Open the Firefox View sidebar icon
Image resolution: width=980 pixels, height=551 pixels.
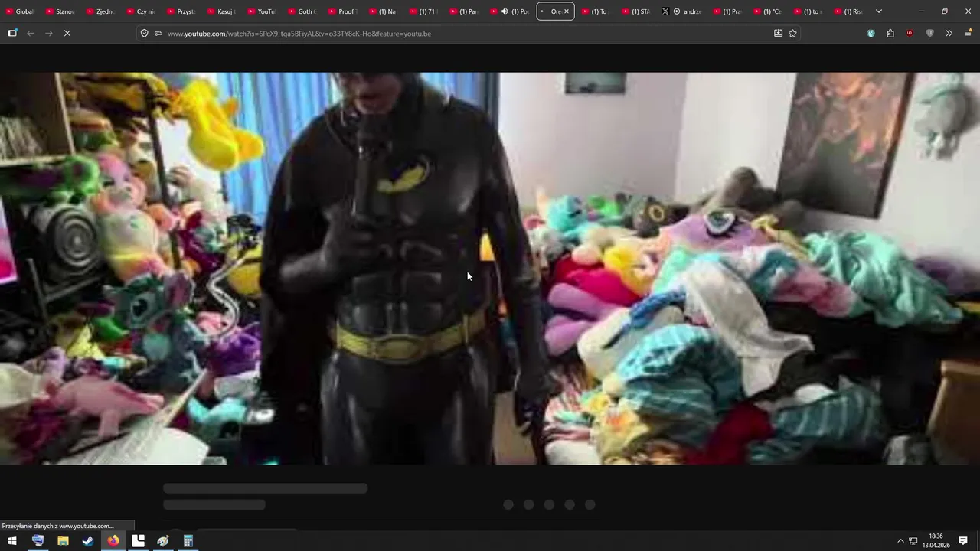pos(12,34)
